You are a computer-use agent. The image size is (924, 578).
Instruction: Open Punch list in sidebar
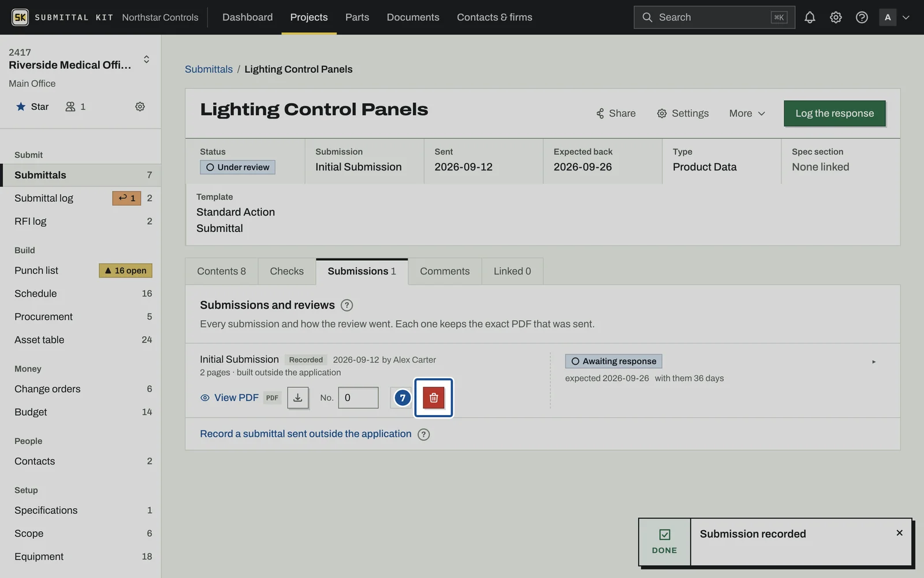click(81, 271)
